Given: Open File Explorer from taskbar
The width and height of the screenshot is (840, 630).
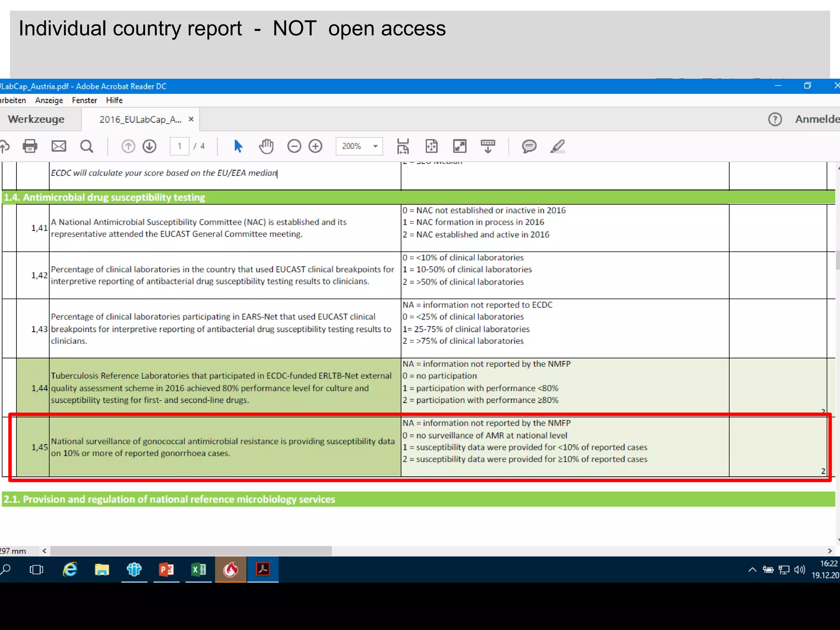Looking at the screenshot, I should point(102,570).
